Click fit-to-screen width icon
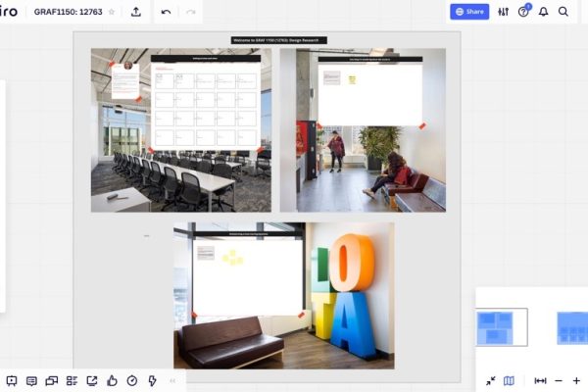Image resolution: width=588 pixels, height=392 pixels. click(540, 380)
